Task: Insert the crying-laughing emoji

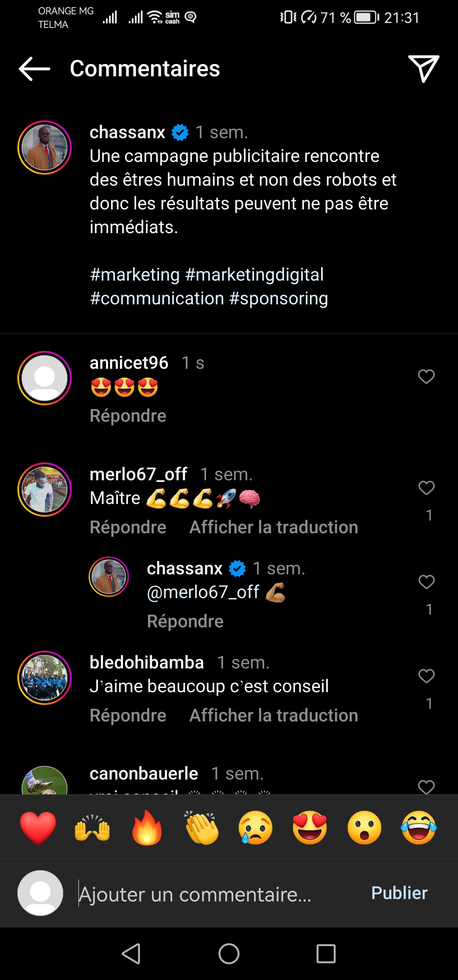Action: [419, 828]
